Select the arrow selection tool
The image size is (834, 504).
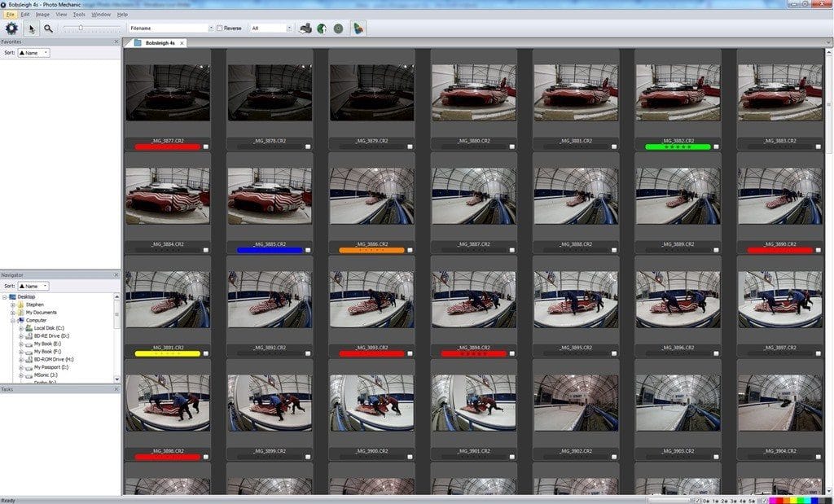pyautogui.click(x=33, y=28)
